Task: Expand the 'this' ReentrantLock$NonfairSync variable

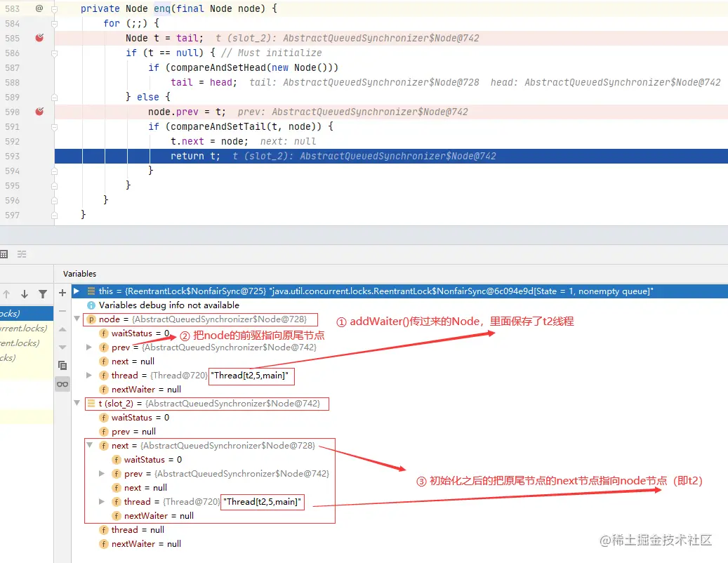Action: point(77,291)
